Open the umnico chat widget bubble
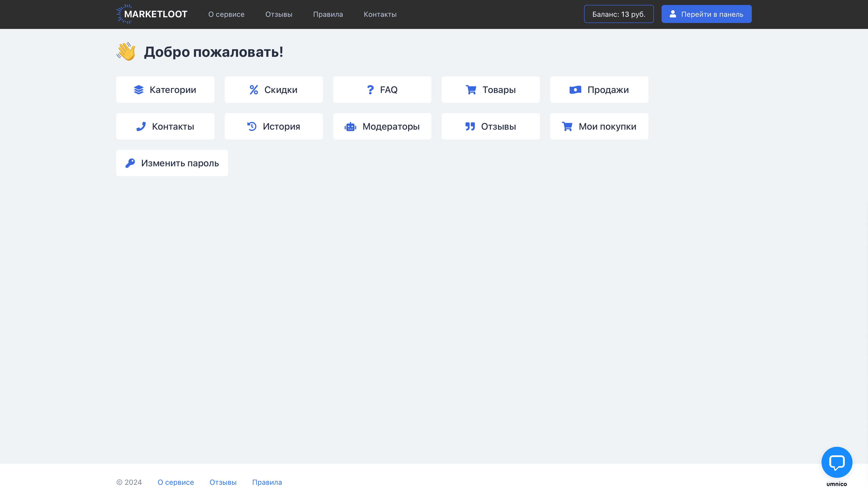The image size is (868, 500). [x=836, y=462]
